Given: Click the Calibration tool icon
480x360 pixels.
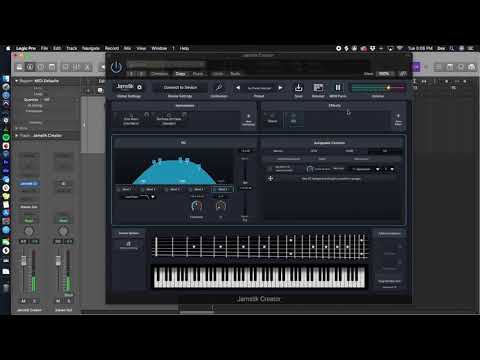Looking at the screenshot, I should point(219,88).
